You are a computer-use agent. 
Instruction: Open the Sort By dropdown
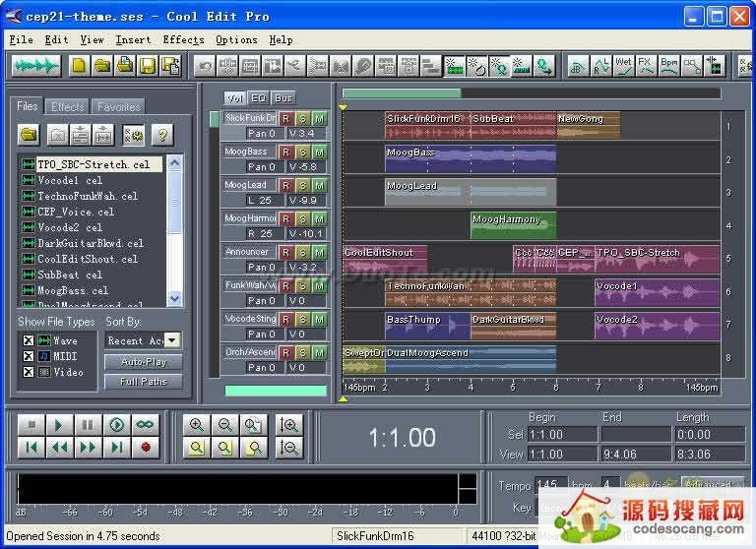click(x=172, y=340)
